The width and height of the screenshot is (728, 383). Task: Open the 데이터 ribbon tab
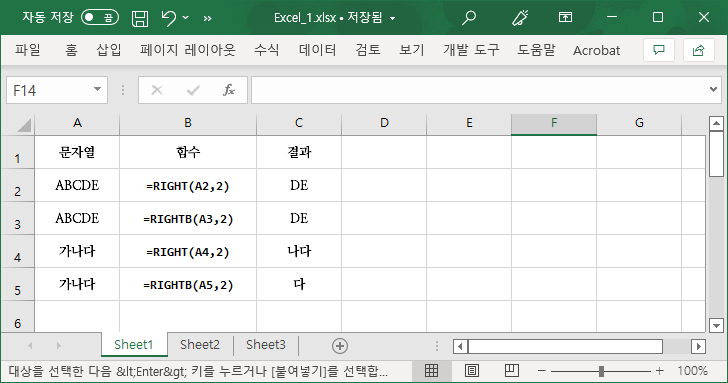pos(318,50)
